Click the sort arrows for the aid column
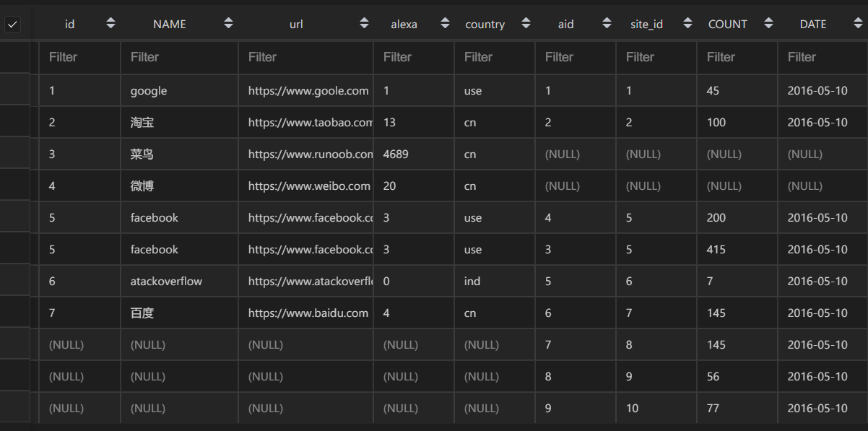The width and height of the screenshot is (868, 431). (x=607, y=24)
